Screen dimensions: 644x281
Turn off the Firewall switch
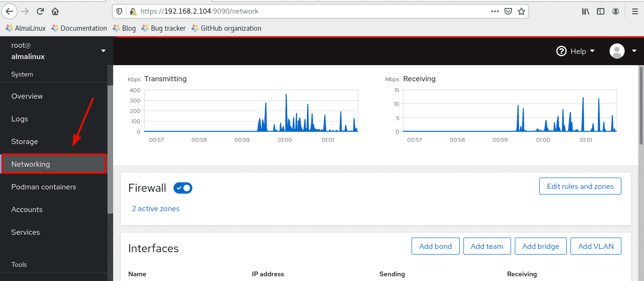tap(183, 188)
